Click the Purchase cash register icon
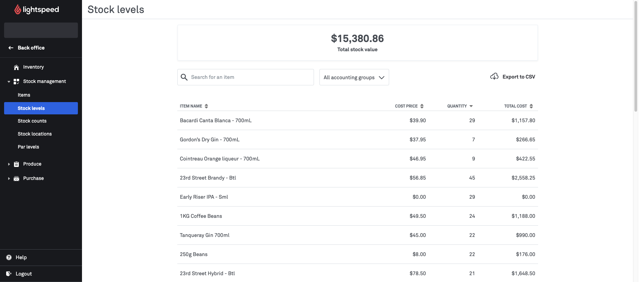The width and height of the screenshot is (644, 282). point(16,179)
